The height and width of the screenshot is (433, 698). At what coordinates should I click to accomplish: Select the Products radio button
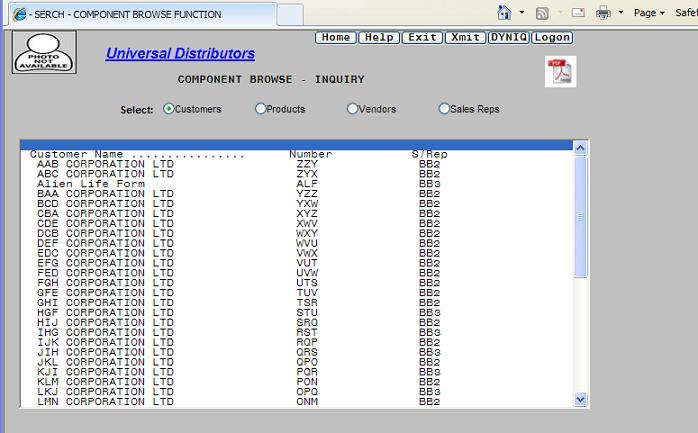coord(261,109)
